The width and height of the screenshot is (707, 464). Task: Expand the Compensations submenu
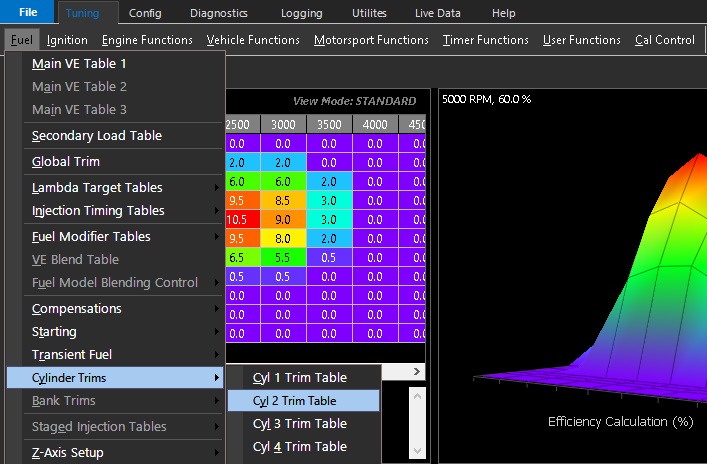[x=77, y=308]
